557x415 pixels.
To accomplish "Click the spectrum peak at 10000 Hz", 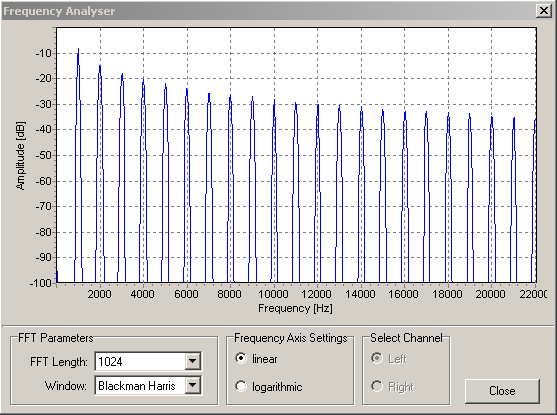I will (274, 101).
